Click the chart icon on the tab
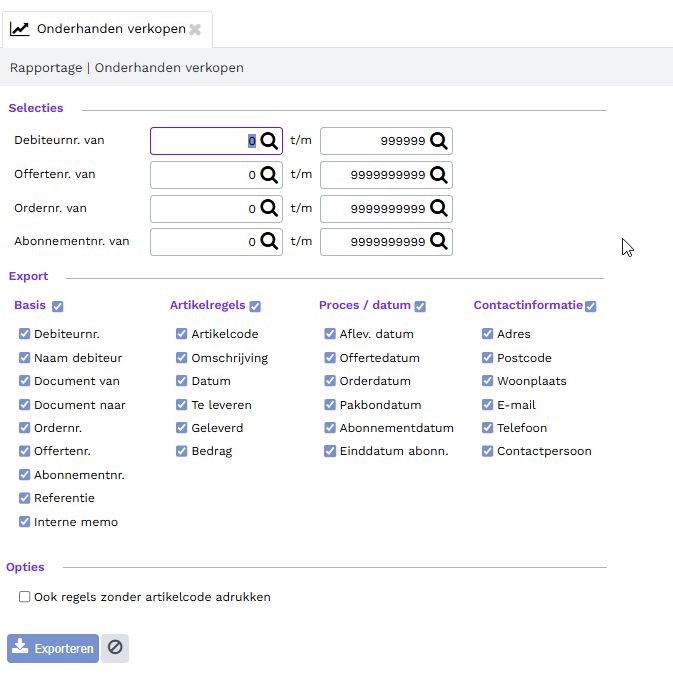This screenshot has height=690, width=673. pyautogui.click(x=19, y=29)
